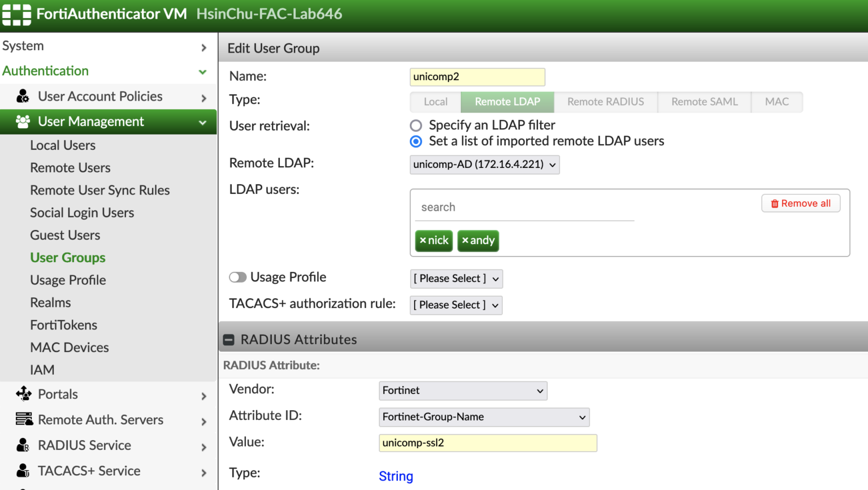The width and height of the screenshot is (868, 490).
Task: Toggle the Usage Profile switch
Action: point(238,277)
